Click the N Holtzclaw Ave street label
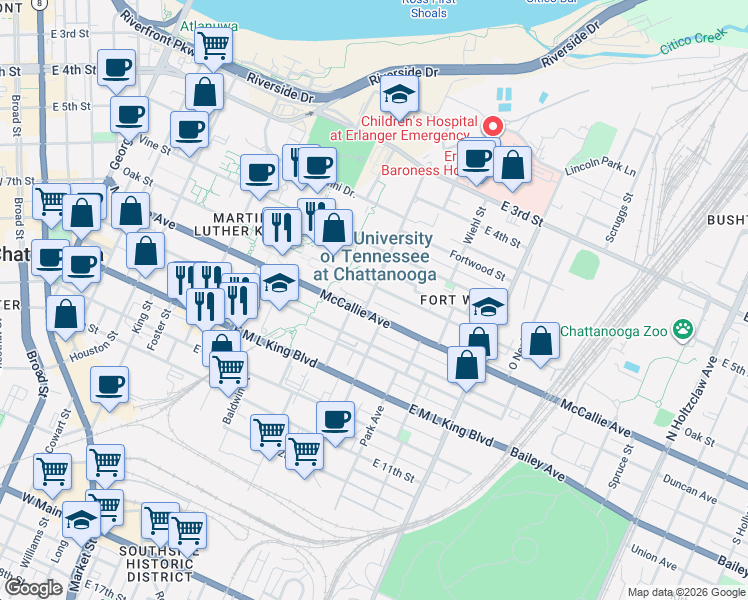748x600 pixels. point(692,399)
